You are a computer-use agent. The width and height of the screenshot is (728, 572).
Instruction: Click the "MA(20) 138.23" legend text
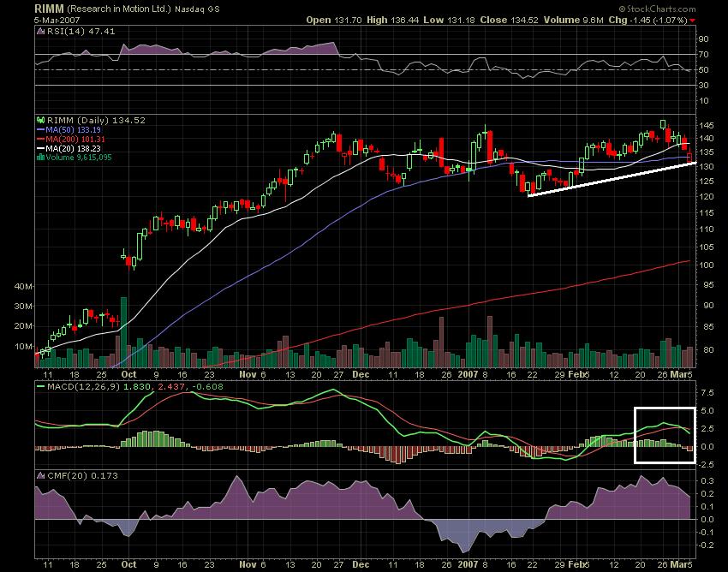pyautogui.click(x=74, y=149)
